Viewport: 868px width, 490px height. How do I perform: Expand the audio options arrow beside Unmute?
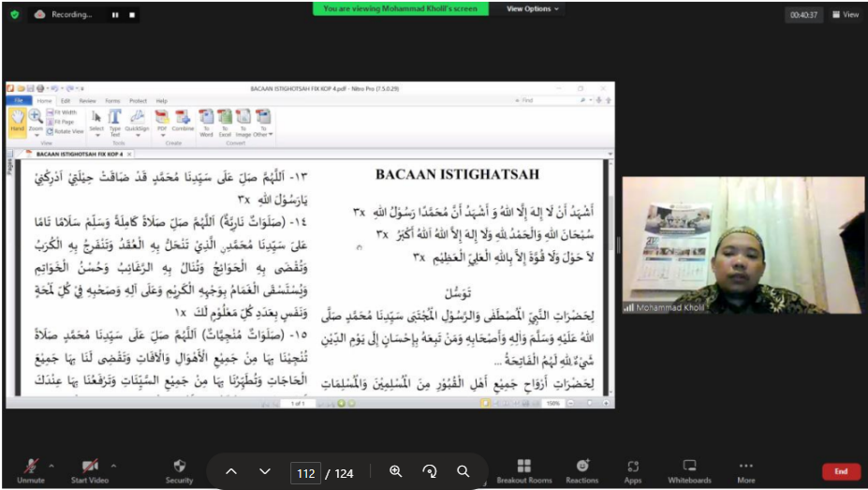point(51,465)
